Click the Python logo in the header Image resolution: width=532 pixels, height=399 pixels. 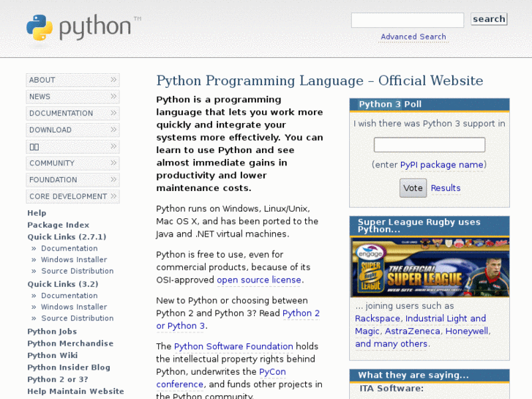click(x=84, y=28)
